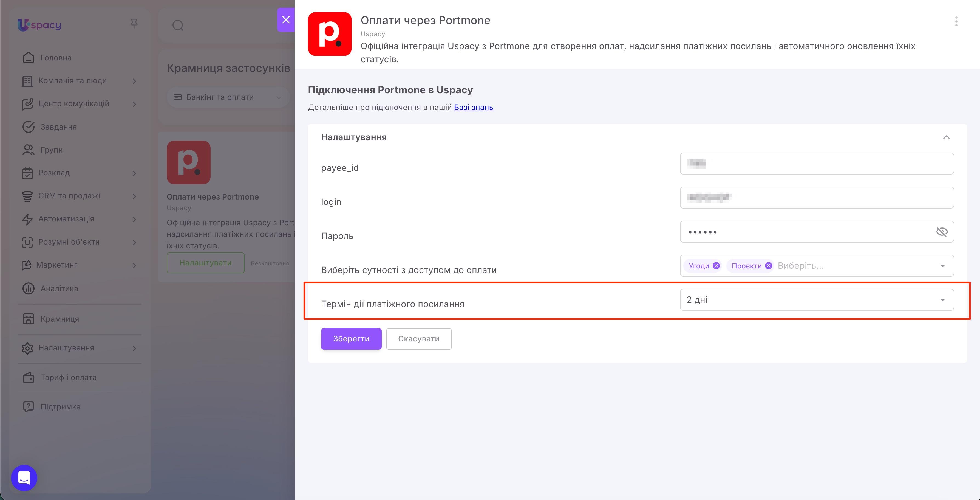Click the Оплати через Portmone card title
The height and width of the screenshot is (500, 980).
[213, 197]
